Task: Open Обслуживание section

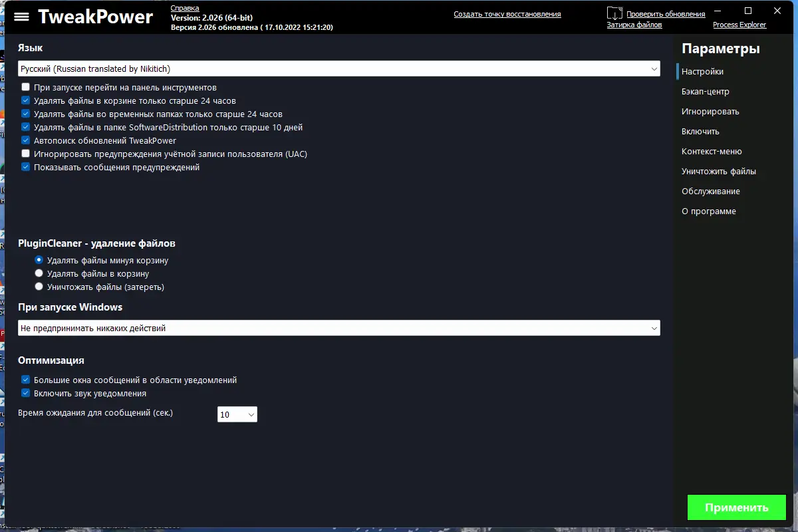Action: pos(711,191)
